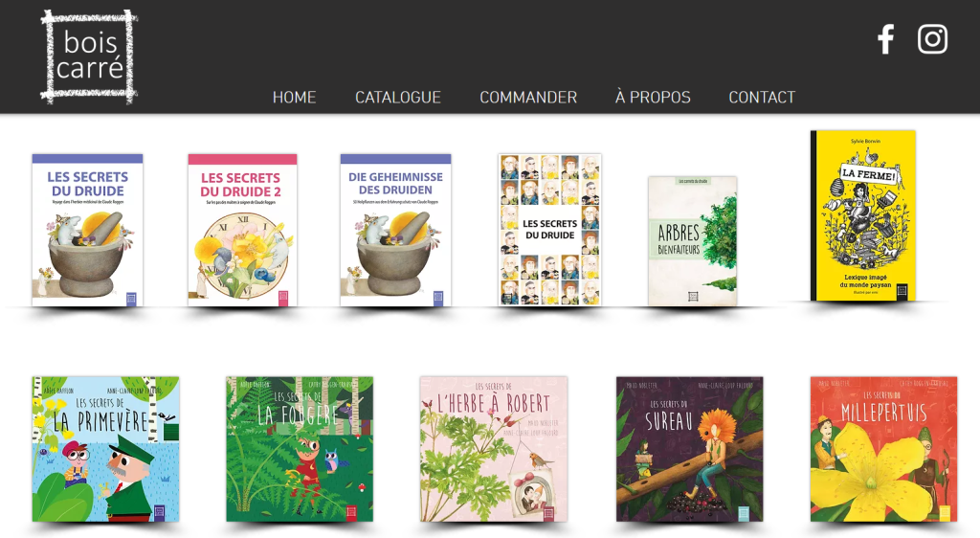Go to the HOME menu item
Image resolution: width=980 pixels, height=538 pixels.
click(x=295, y=98)
